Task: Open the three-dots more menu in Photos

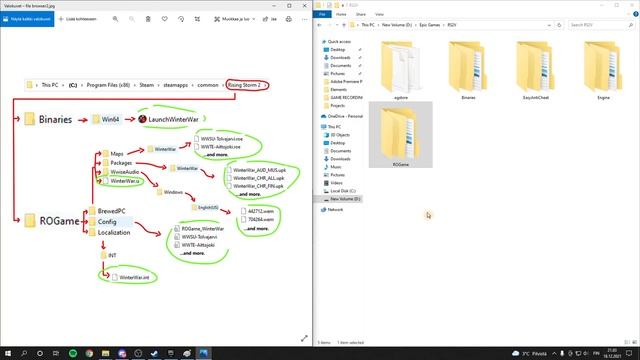Action: 304,19
